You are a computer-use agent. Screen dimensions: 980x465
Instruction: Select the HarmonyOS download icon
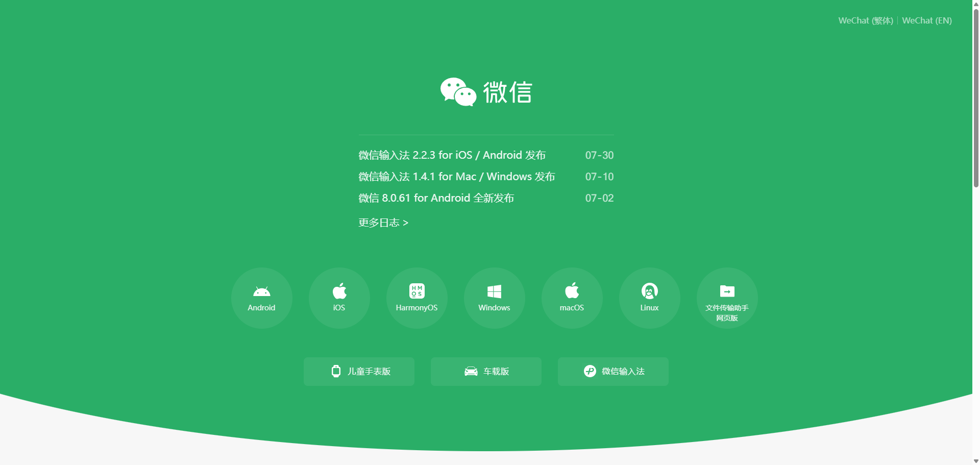pos(416,298)
